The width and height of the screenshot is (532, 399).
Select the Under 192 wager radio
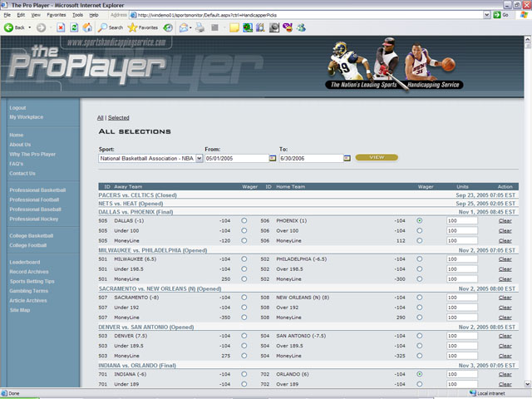point(244,308)
